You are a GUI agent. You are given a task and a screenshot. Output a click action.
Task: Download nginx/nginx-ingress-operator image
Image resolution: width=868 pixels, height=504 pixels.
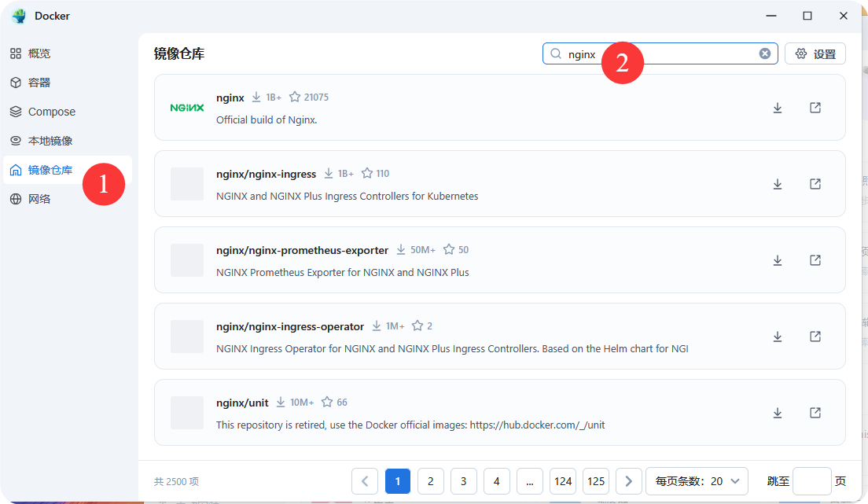pyautogui.click(x=778, y=337)
